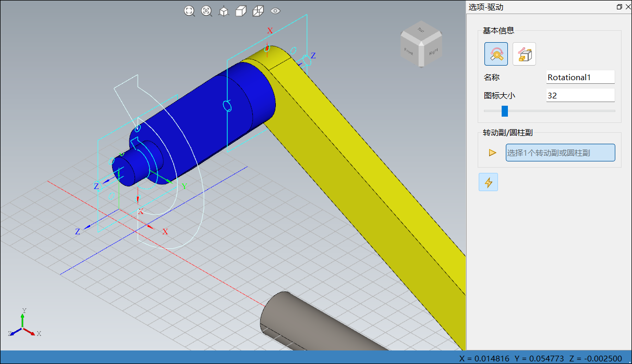Select the rotational drive type icon

click(x=496, y=54)
